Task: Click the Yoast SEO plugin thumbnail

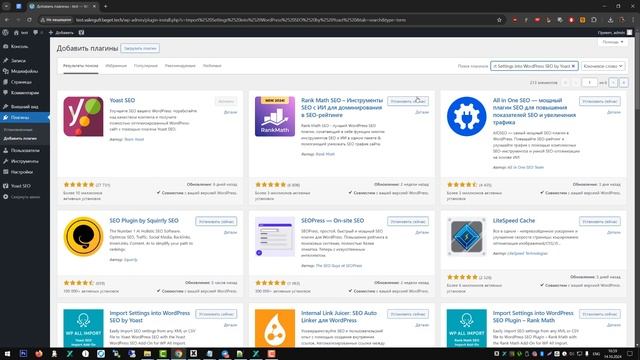Action: point(83,116)
